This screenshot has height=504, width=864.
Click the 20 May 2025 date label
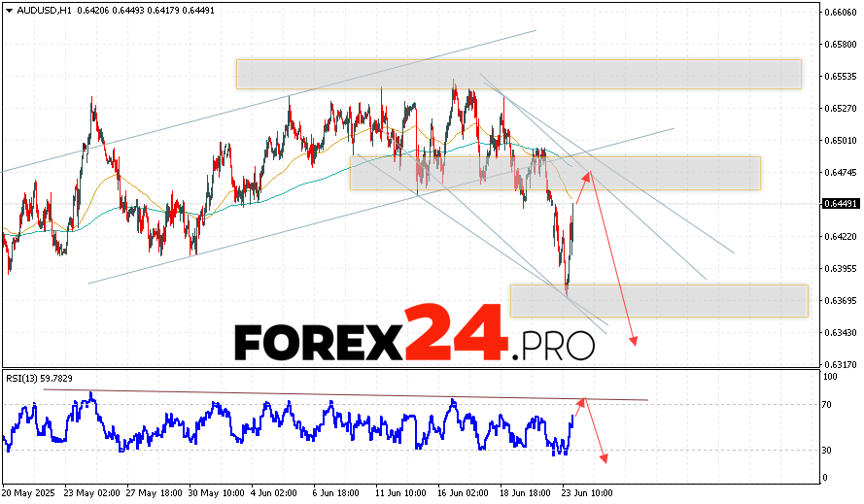(29, 492)
